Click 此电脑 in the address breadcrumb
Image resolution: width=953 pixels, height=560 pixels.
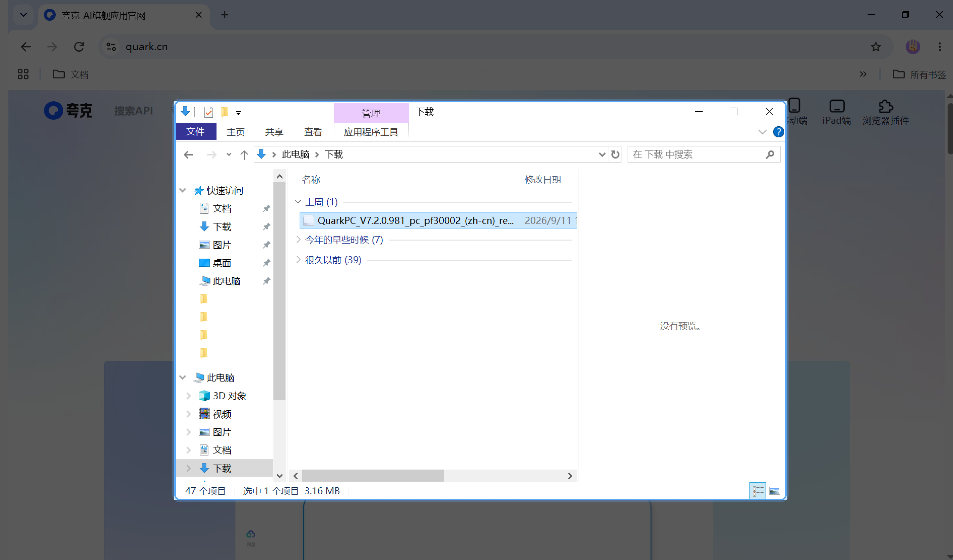coord(295,154)
